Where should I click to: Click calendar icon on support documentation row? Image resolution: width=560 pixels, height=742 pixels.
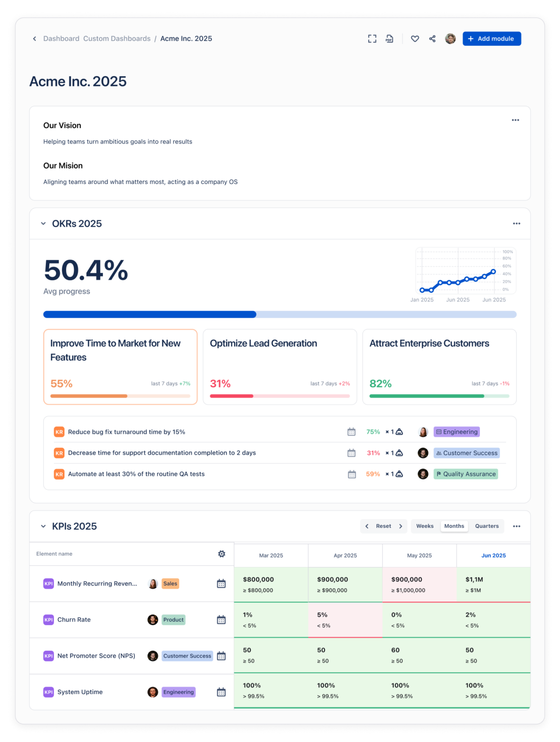(351, 453)
